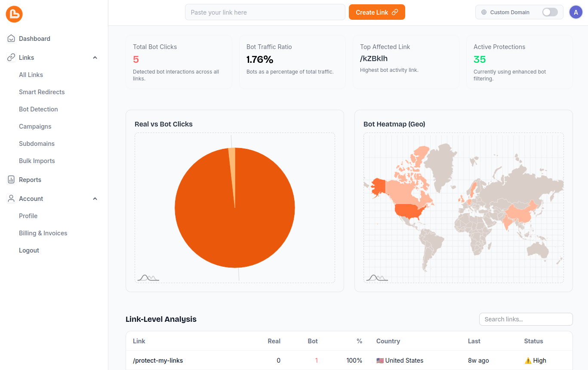This screenshot has width=588, height=370.
Task: Open Campaigns page
Action: point(35,126)
